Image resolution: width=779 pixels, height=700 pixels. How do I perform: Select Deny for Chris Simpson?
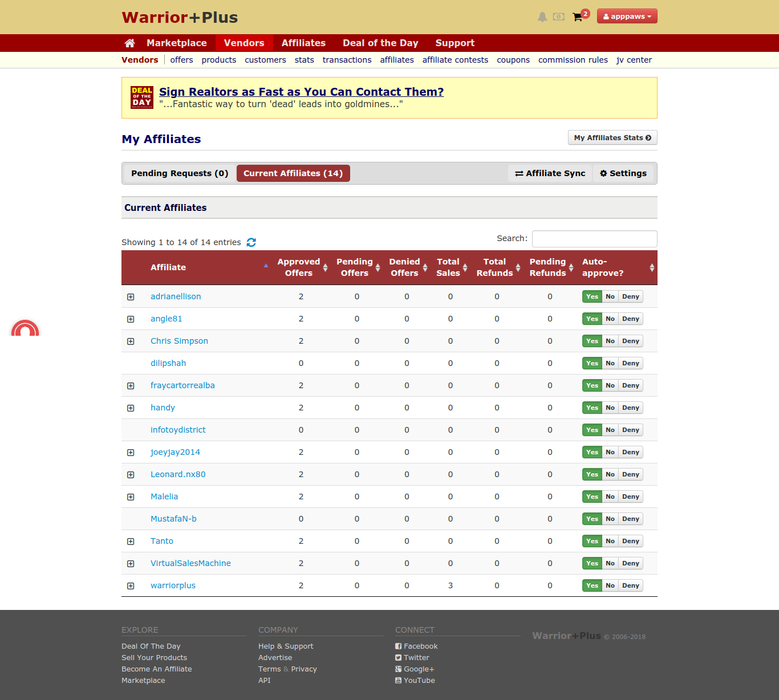pos(631,341)
